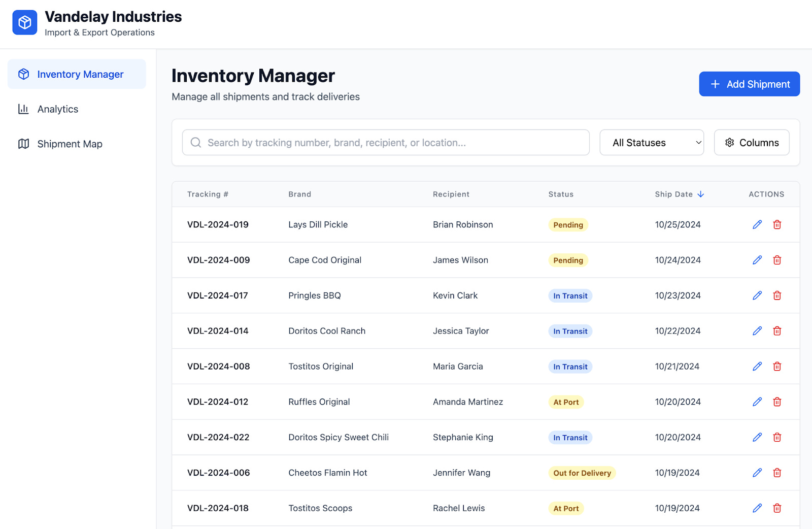
Task: Select recipient Rachel Lewis
Action: click(x=459, y=508)
